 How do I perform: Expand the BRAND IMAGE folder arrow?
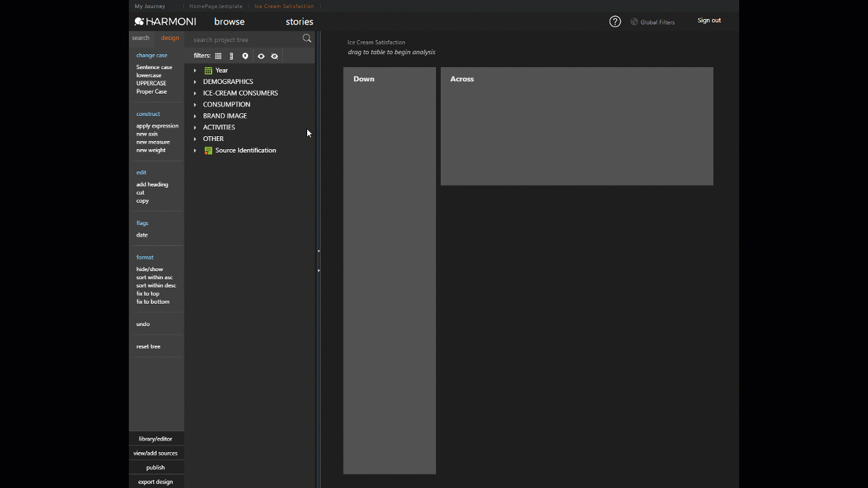(x=195, y=116)
